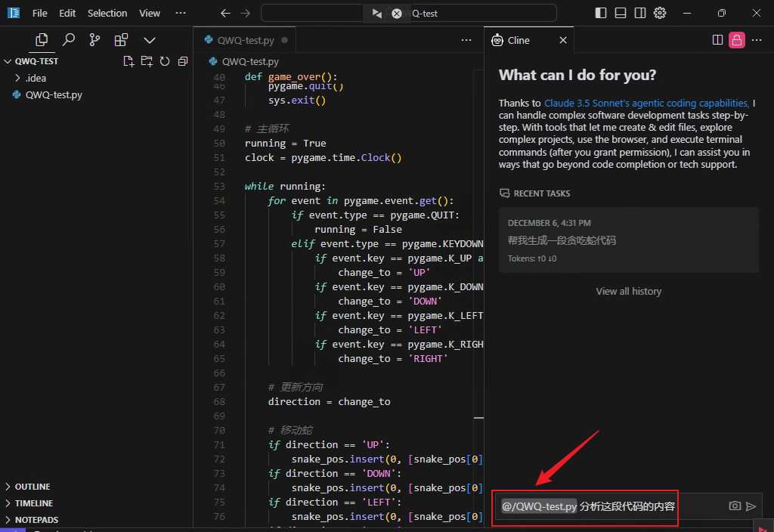The image size is (774, 532).
Task: Toggle the bottom panel layout button
Action: click(x=621, y=13)
